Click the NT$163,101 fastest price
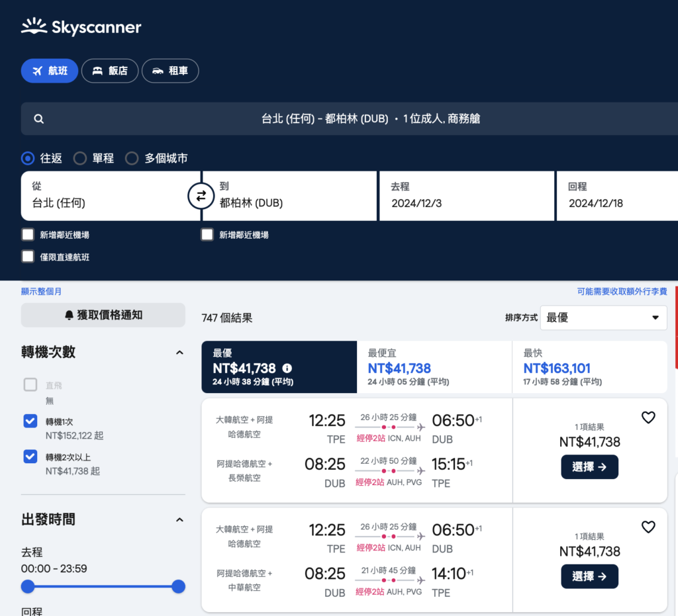678x616 pixels. (x=557, y=368)
